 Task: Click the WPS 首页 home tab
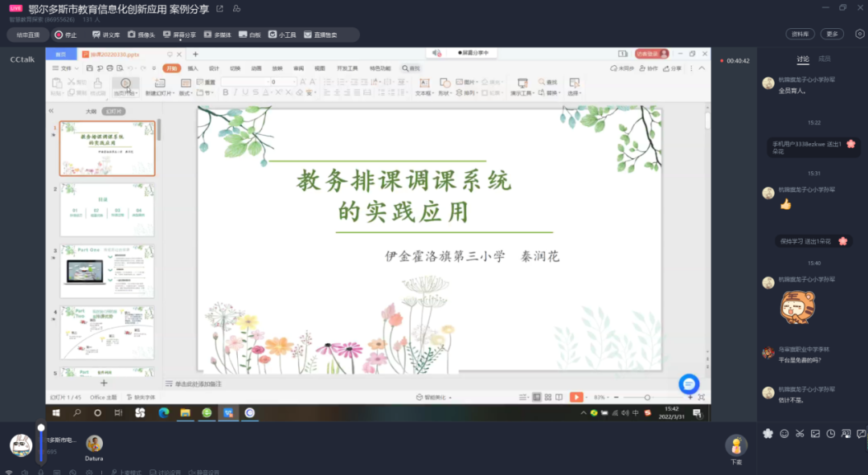click(61, 55)
